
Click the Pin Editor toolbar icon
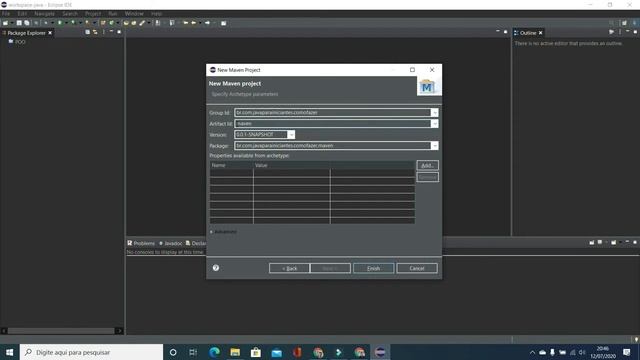point(223,23)
